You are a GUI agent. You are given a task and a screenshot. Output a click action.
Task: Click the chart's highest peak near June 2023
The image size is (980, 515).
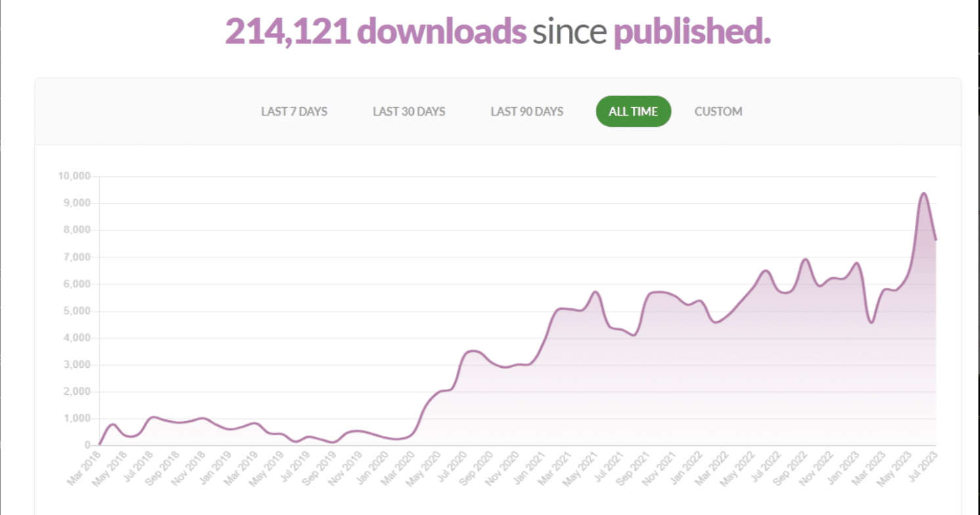pyautogui.click(x=924, y=193)
